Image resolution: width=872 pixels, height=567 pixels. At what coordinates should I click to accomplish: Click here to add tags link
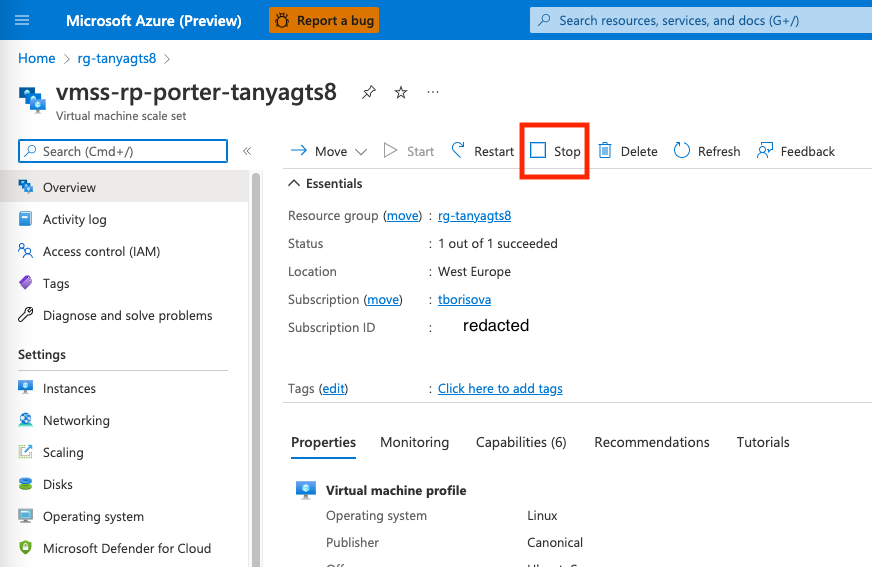(x=500, y=389)
